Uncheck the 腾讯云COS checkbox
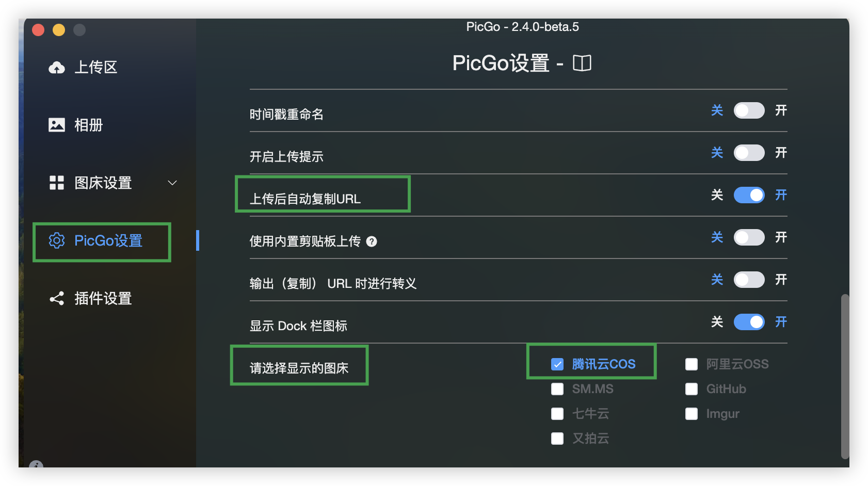Image resolution: width=868 pixels, height=486 pixels. [557, 364]
